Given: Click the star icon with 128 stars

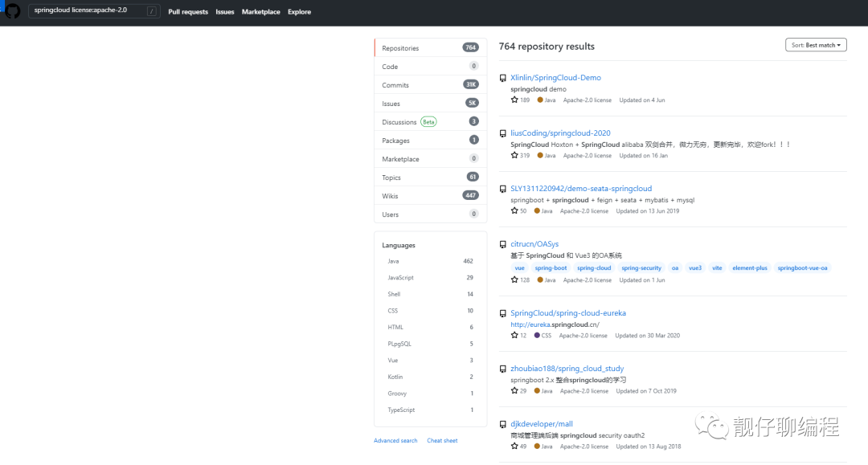Looking at the screenshot, I should click(x=514, y=279).
